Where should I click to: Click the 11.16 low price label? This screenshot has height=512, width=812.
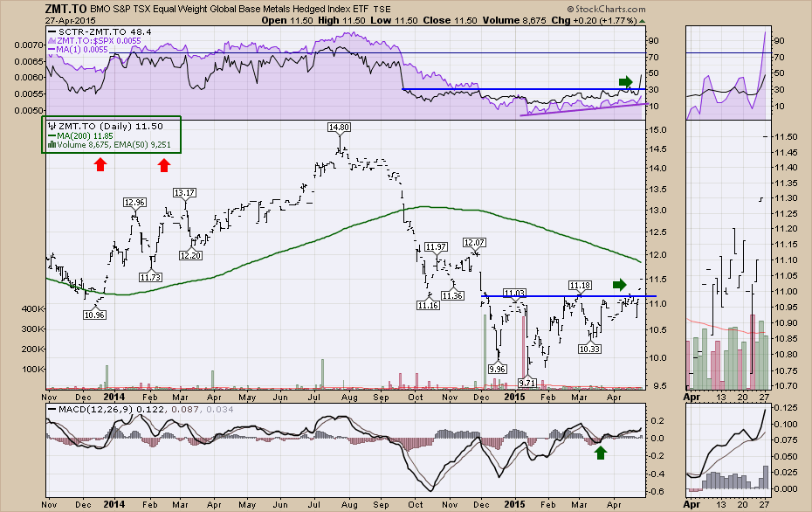[428, 305]
